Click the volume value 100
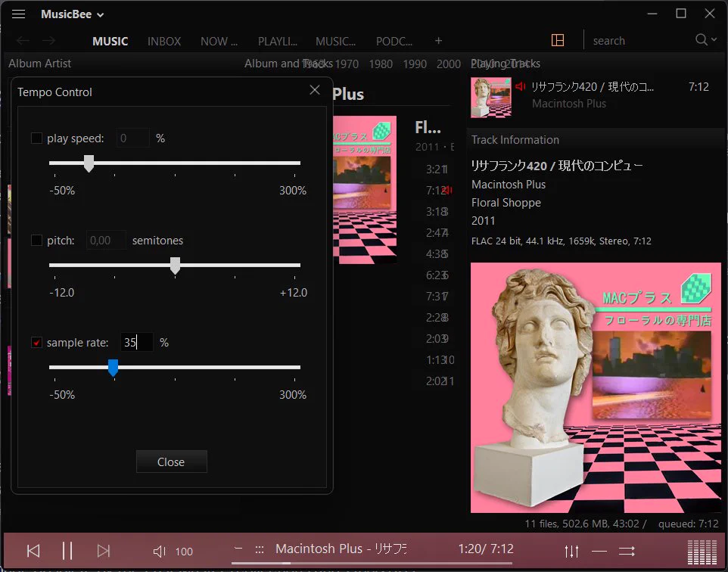 (184, 552)
